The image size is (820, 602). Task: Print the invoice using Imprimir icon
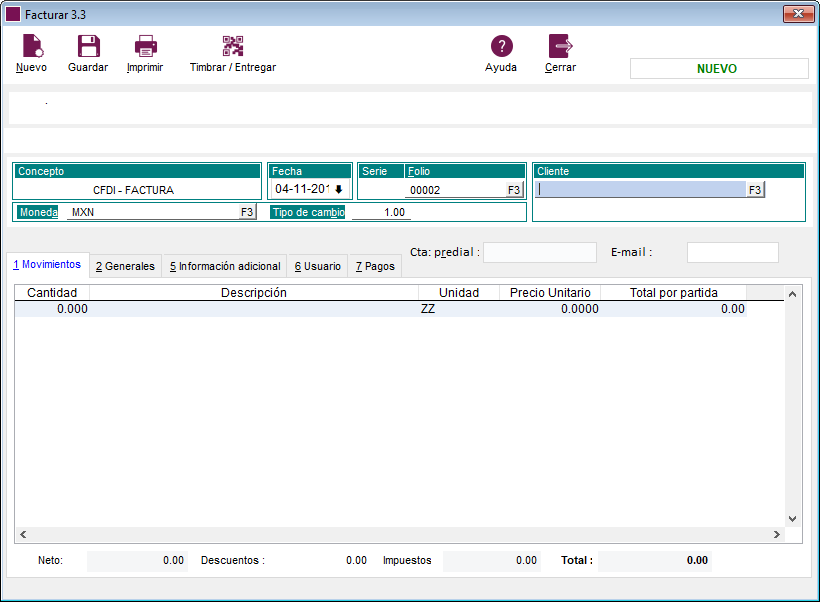coord(145,46)
